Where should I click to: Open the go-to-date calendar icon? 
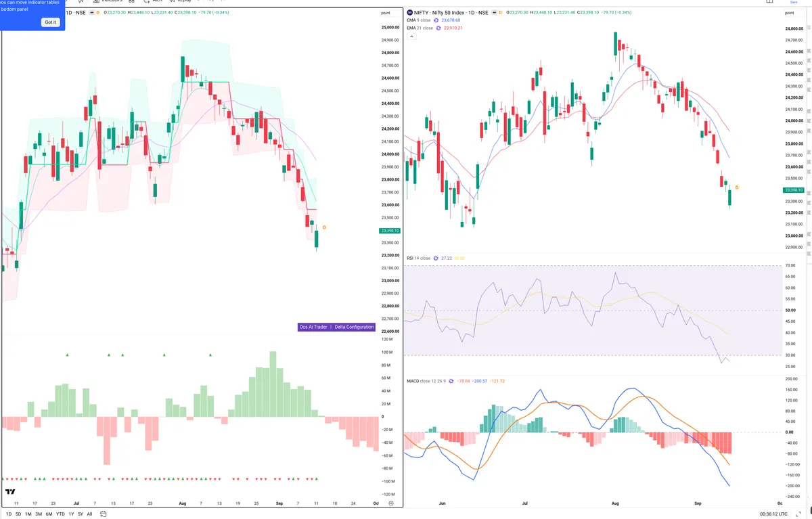[x=102, y=514]
